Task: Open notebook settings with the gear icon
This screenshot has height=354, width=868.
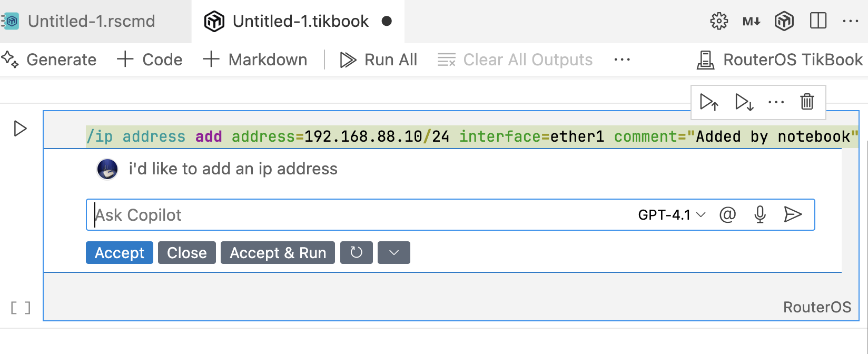Action: (x=718, y=21)
